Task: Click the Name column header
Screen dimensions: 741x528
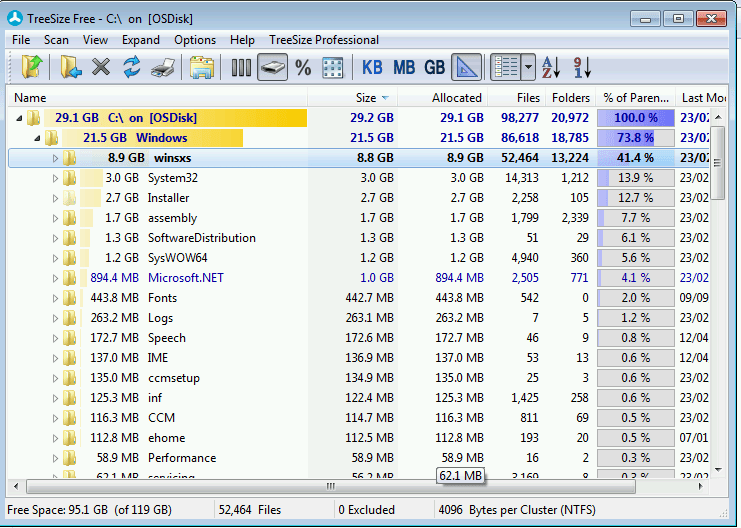Action: tap(158, 98)
